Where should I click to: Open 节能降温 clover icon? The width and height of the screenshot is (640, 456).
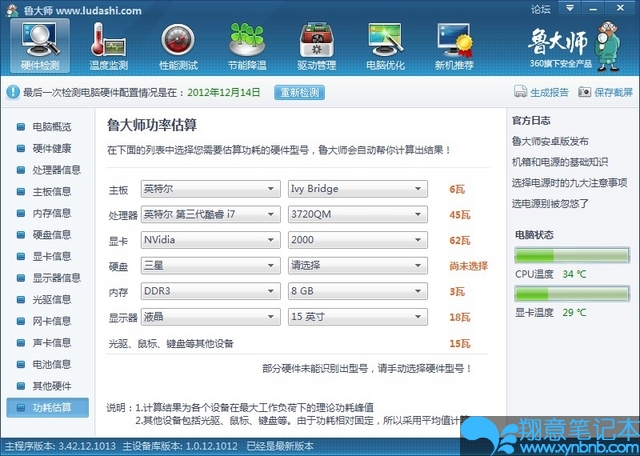tap(247, 46)
